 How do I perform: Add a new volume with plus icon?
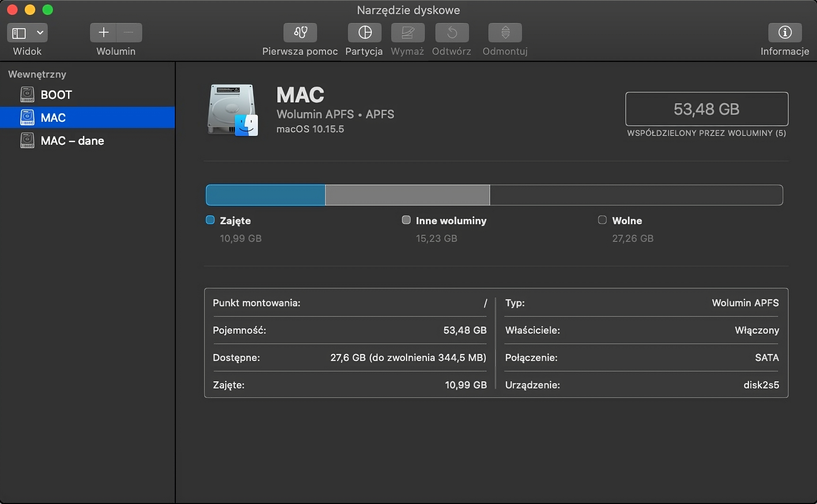(x=104, y=32)
